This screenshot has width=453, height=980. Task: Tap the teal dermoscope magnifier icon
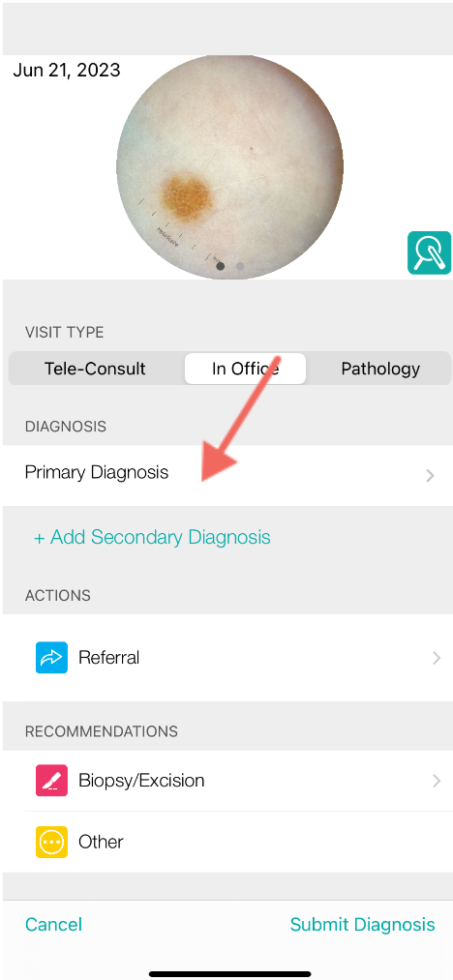tap(429, 252)
